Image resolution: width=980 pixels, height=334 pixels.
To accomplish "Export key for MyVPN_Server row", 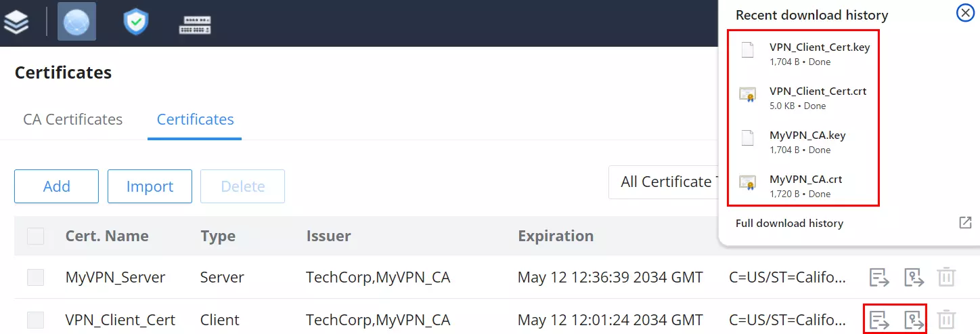I will click(914, 277).
